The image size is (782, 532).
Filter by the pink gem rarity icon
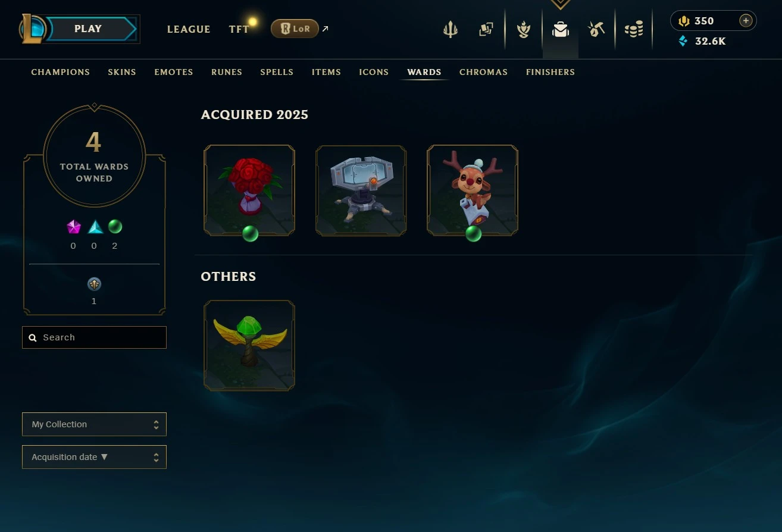coord(74,227)
